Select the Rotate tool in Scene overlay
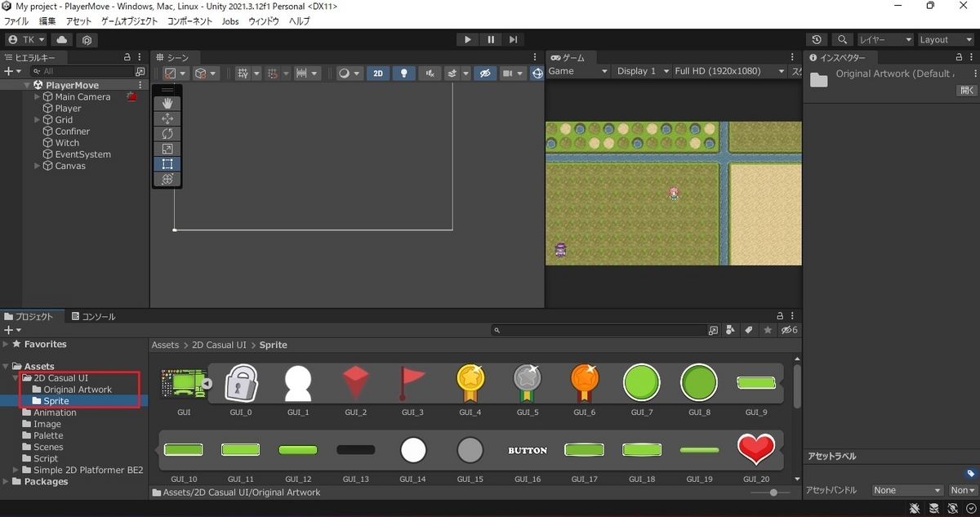This screenshot has height=517, width=980. pyautogui.click(x=167, y=133)
